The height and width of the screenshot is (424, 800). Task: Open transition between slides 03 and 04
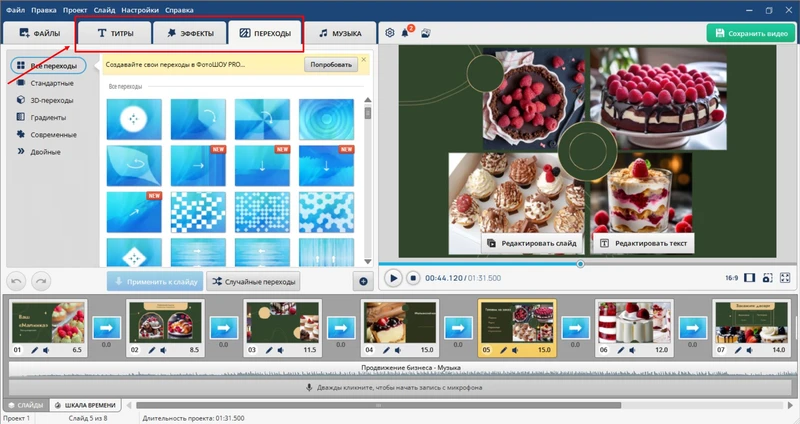tap(341, 328)
